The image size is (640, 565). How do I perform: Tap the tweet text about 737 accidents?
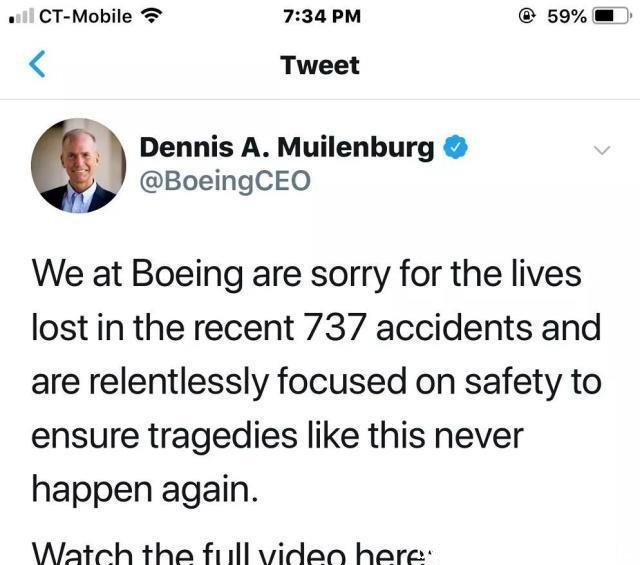pos(316,327)
